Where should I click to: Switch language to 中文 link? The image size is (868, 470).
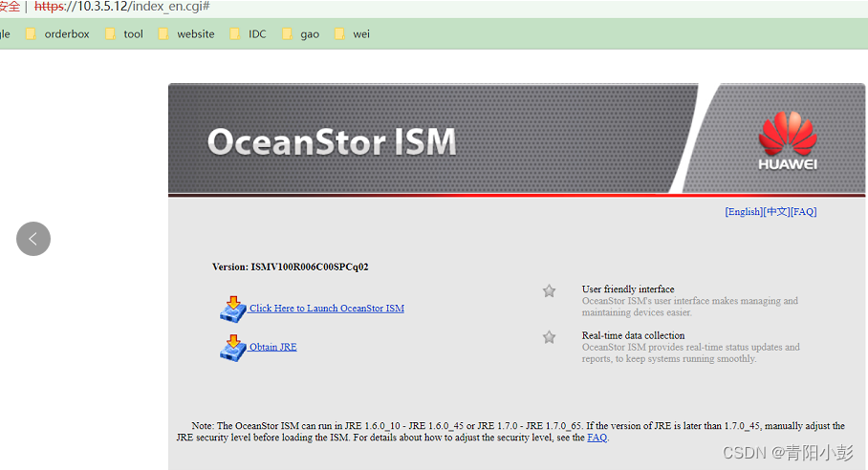[776, 212]
